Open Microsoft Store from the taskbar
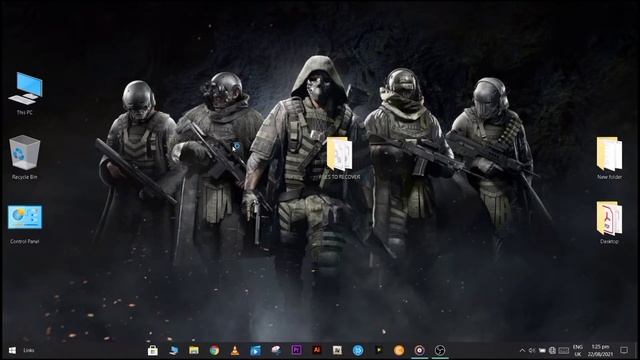Image resolution: width=640 pixels, height=360 pixels. click(x=153, y=350)
